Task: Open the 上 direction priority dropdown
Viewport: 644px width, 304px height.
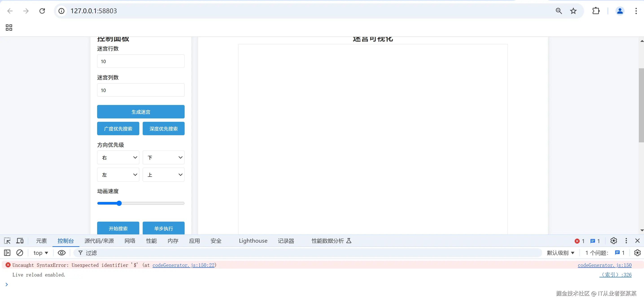Action: [164, 175]
